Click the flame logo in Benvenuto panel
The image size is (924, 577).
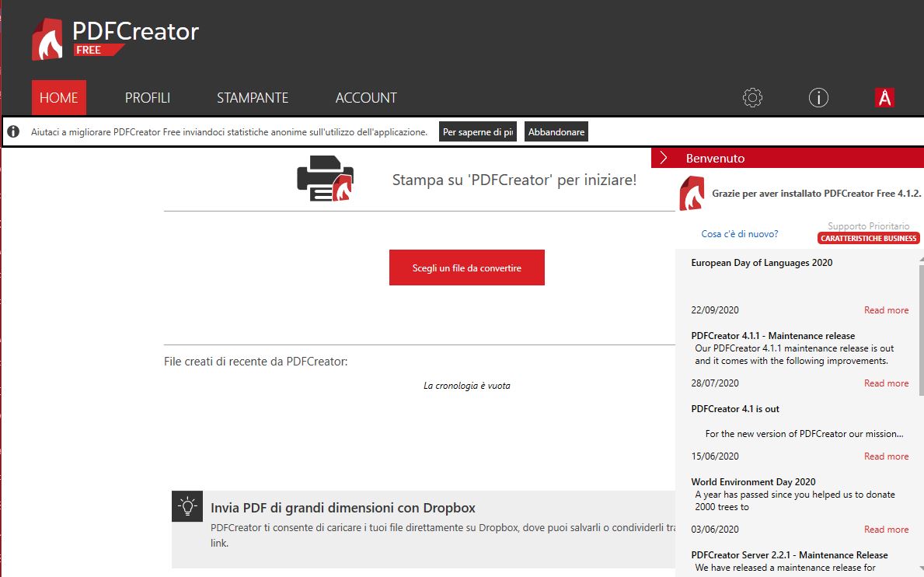click(x=691, y=194)
